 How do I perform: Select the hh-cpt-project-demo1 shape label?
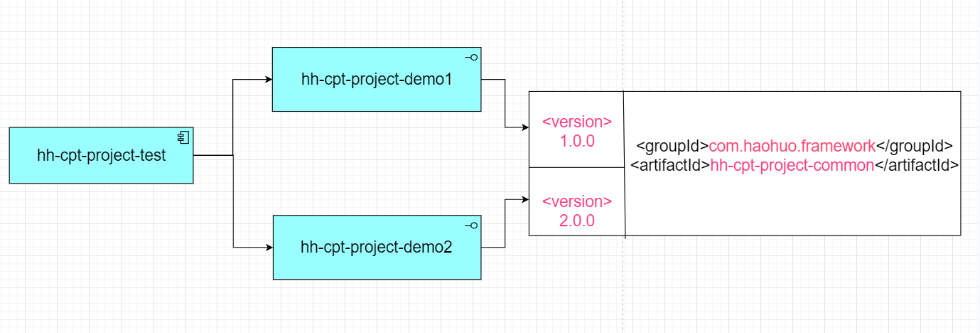click(376, 80)
